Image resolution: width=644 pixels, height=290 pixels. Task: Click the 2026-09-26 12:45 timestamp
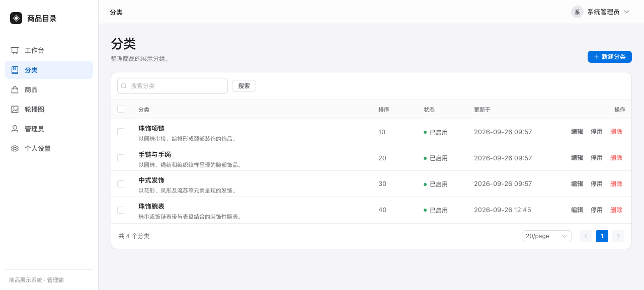pyautogui.click(x=503, y=210)
